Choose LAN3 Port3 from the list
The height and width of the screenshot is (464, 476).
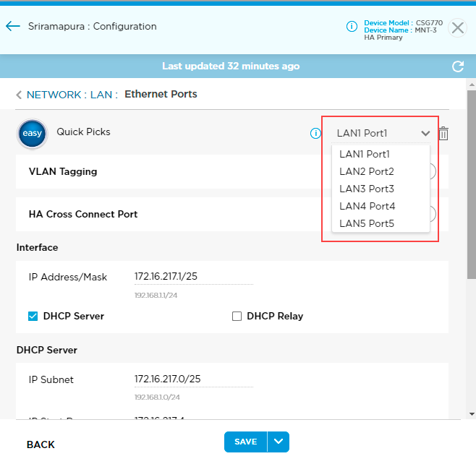pyautogui.click(x=367, y=189)
